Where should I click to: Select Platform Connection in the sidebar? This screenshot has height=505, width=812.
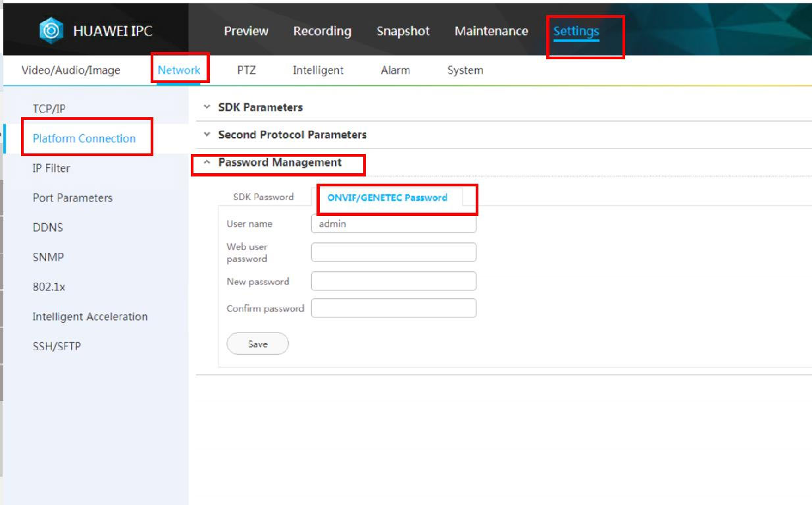(84, 138)
